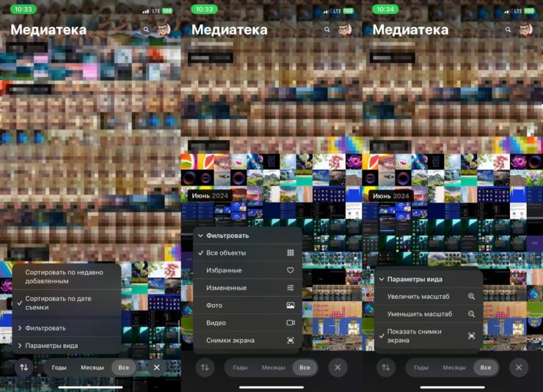The width and height of the screenshot is (543, 392).
Task: Tap heart icon beside Избранные
Action: click(290, 270)
